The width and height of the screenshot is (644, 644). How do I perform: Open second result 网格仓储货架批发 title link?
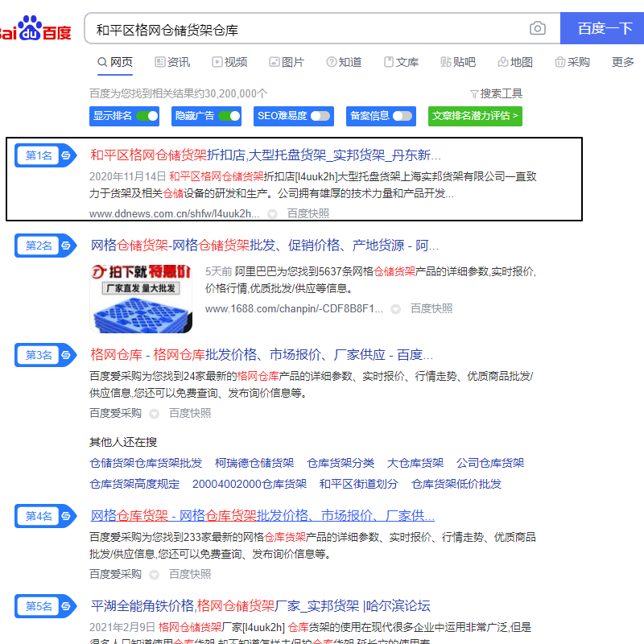[x=265, y=246]
